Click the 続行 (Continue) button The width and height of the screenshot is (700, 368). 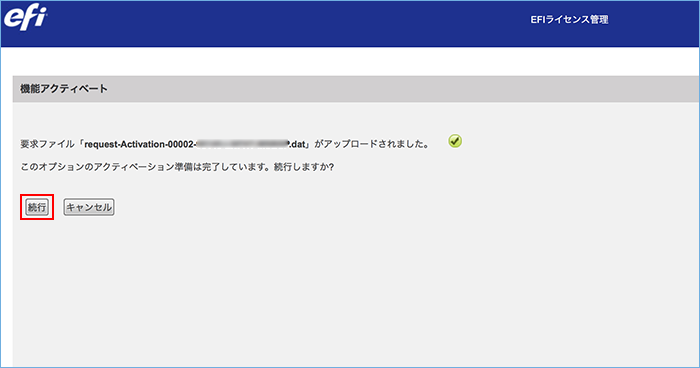click(x=37, y=207)
